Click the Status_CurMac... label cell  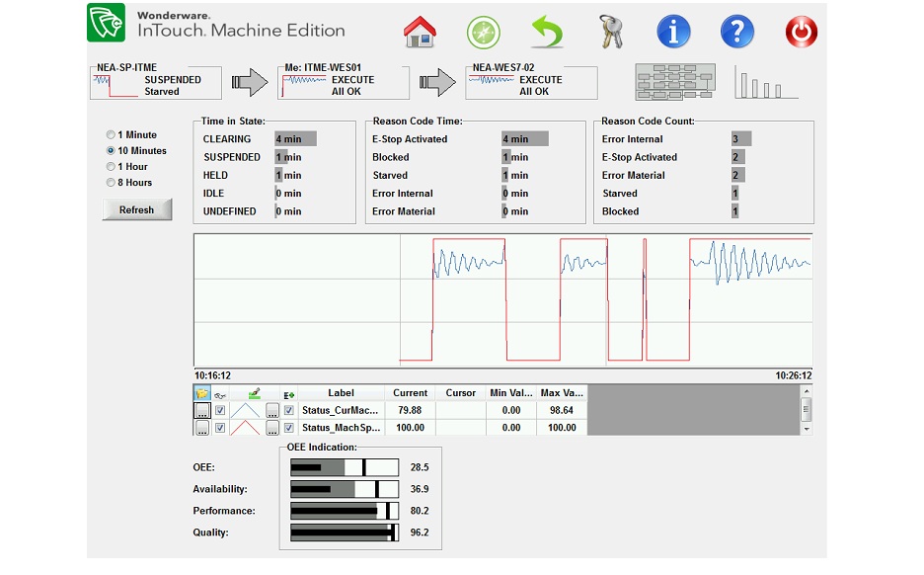pyautogui.click(x=342, y=410)
